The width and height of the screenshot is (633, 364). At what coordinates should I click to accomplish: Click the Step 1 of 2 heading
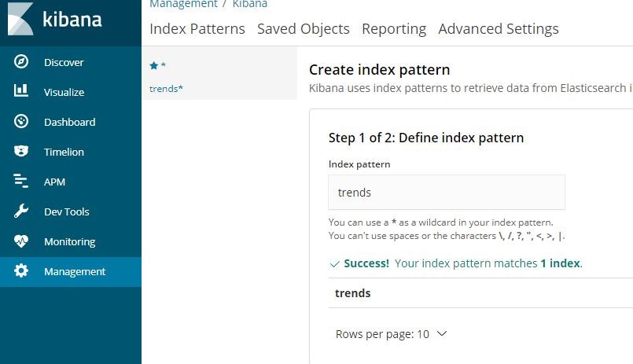426,138
